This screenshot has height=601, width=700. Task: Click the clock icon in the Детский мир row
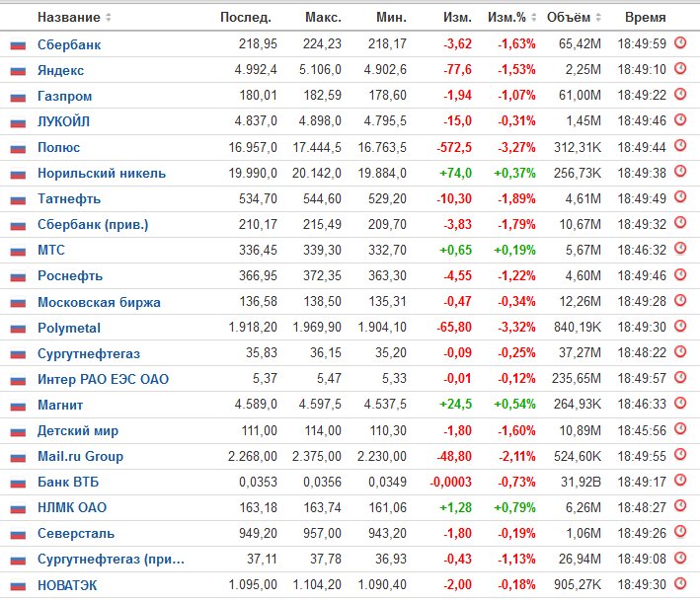680,428
